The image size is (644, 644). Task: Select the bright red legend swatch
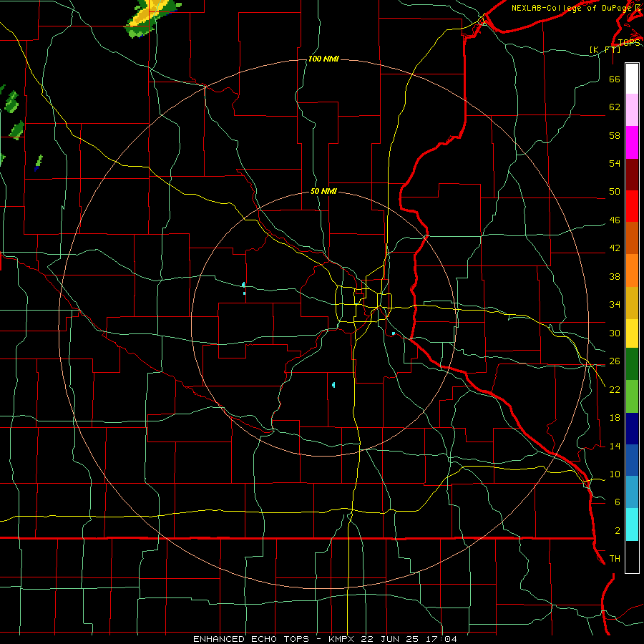click(632, 206)
